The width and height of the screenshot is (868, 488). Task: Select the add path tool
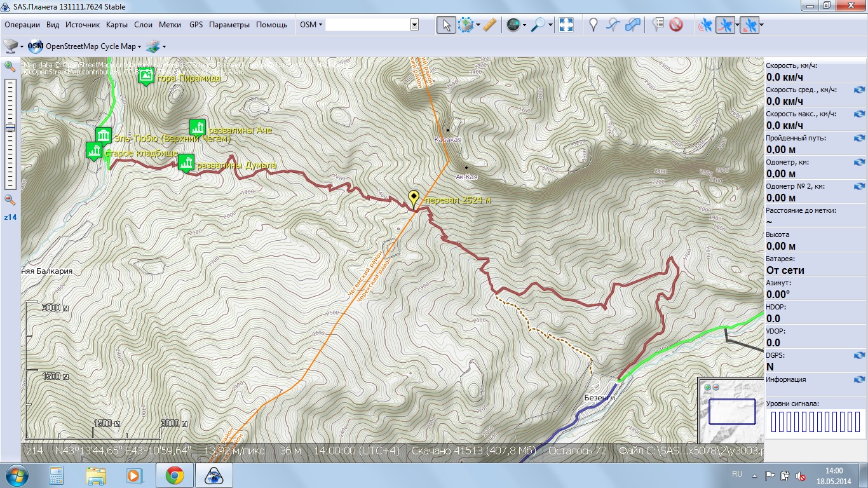[x=613, y=25]
